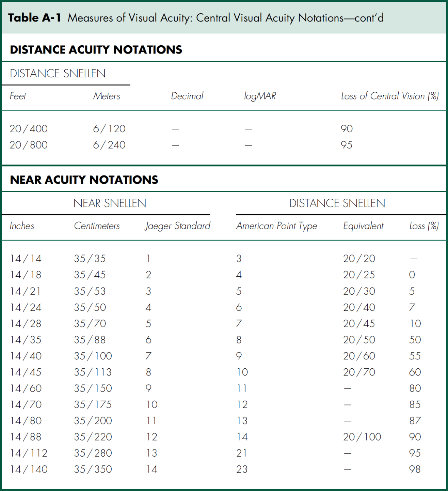Screen dimensions: 448x491
Task: Select the Distance Acuity Notations heading
Action: click(96, 50)
